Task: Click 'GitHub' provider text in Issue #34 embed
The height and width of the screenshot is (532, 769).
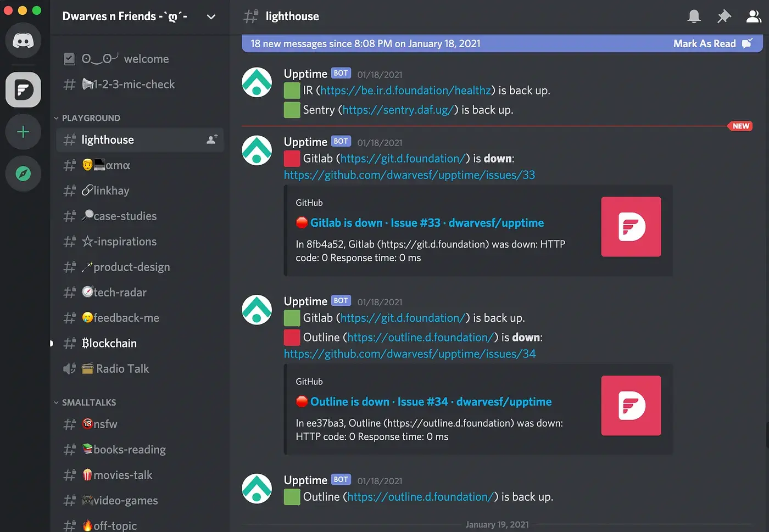Action: pos(309,382)
